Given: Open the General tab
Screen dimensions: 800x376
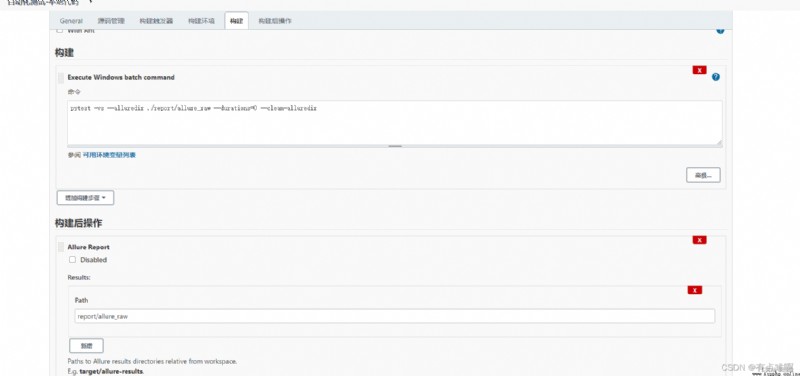Looking at the screenshot, I should 71,21.
